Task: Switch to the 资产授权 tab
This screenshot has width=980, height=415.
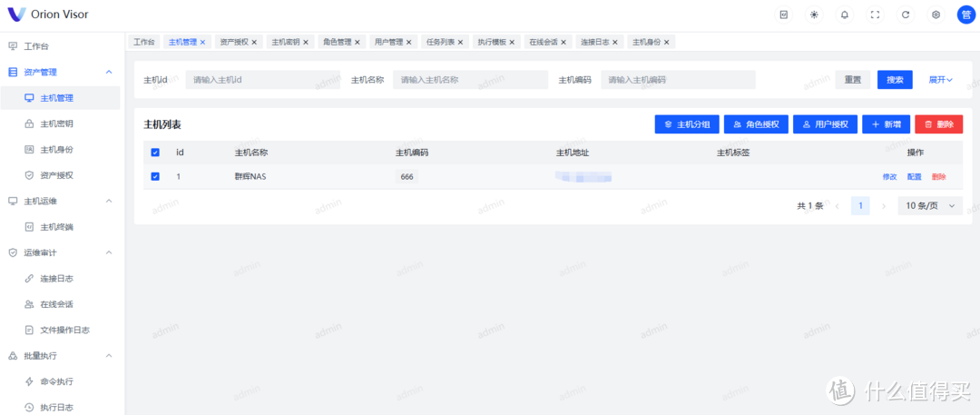Action: coord(235,42)
